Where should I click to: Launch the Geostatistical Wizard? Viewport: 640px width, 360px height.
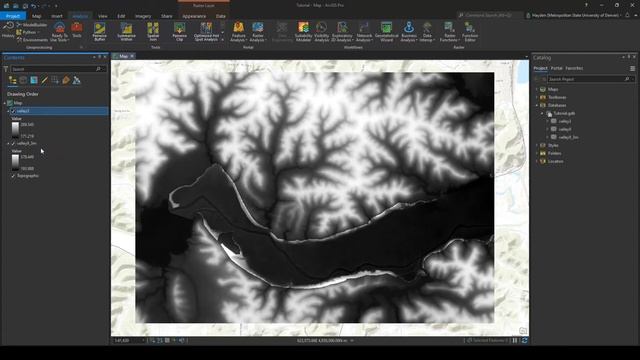(386, 32)
